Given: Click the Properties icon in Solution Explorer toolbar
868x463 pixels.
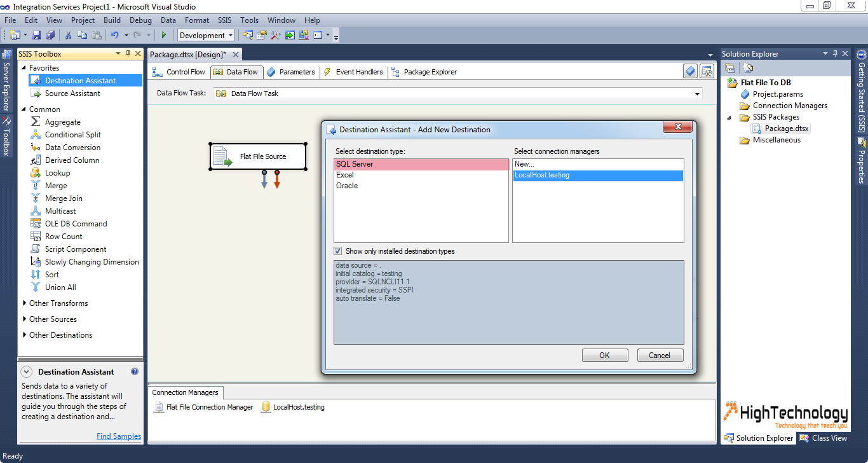Looking at the screenshot, I should [x=731, y=68].
